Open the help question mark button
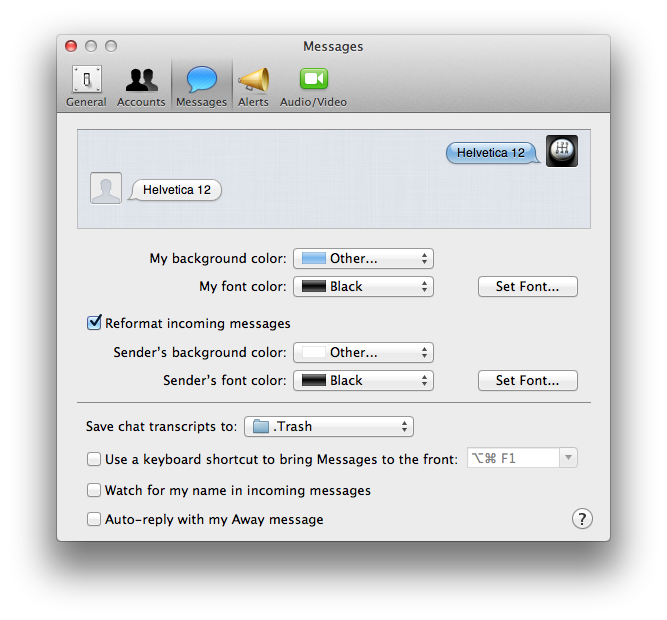 click(582, 519)
